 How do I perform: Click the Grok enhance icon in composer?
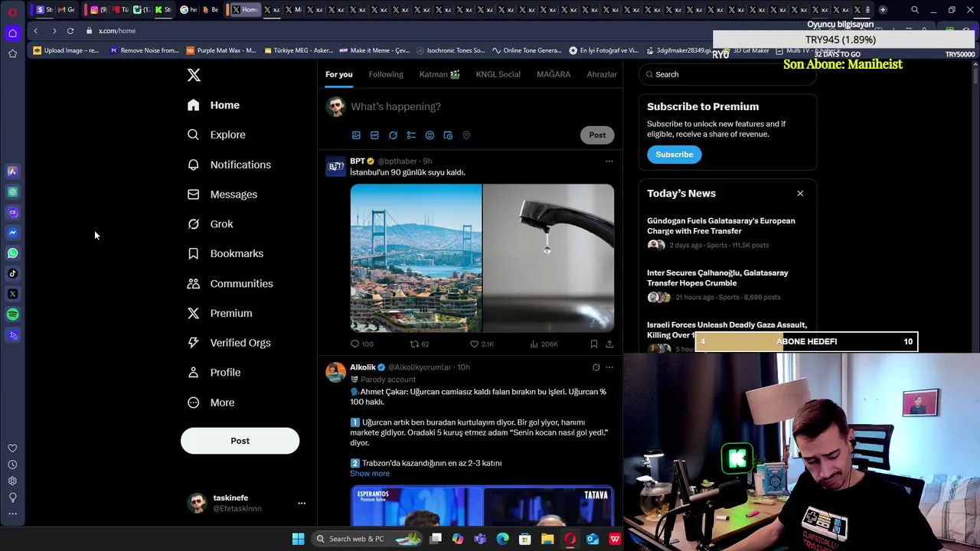coord(393,135)
